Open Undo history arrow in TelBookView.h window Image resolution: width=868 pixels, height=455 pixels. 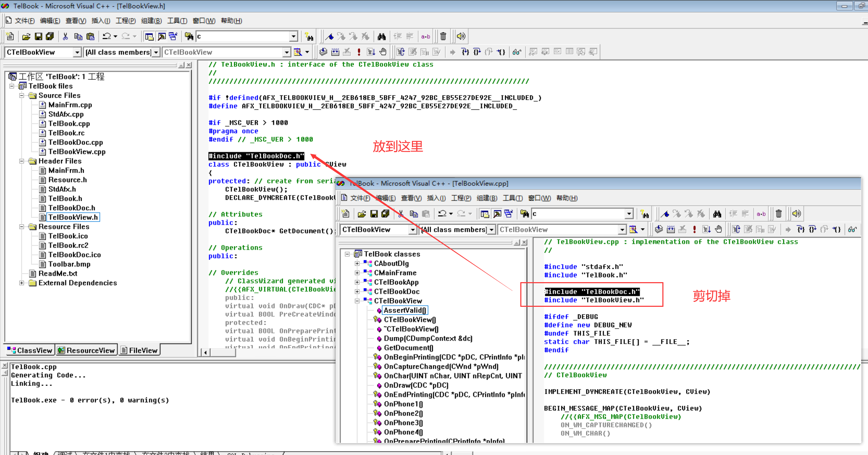[115, 36]
